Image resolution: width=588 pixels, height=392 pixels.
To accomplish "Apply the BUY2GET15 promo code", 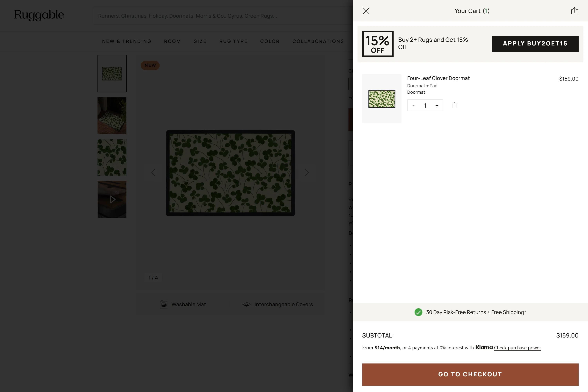I will pos(535,44).
